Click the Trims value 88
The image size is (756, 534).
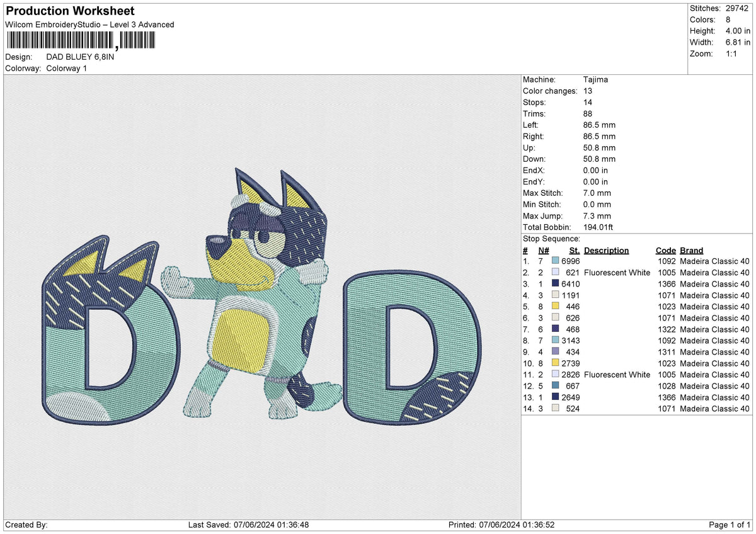(x=588, y=114)
